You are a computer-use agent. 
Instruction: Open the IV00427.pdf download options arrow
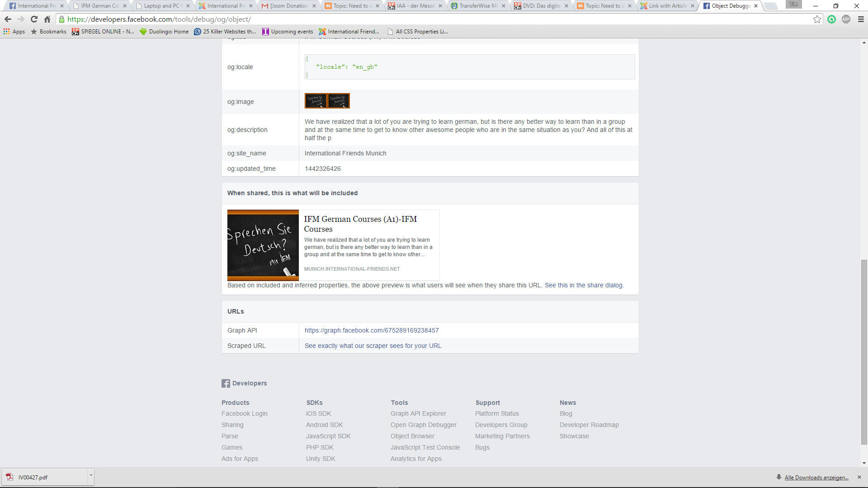point(91,475)
